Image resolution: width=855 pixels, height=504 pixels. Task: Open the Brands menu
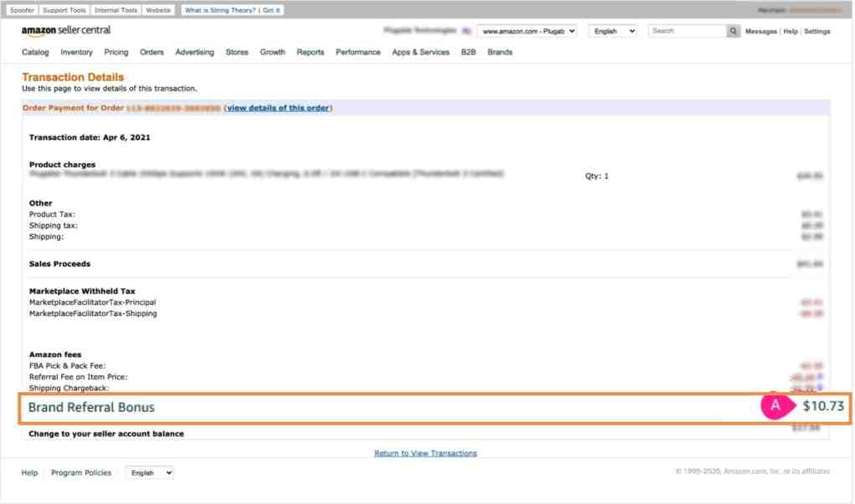pos(499,53)
